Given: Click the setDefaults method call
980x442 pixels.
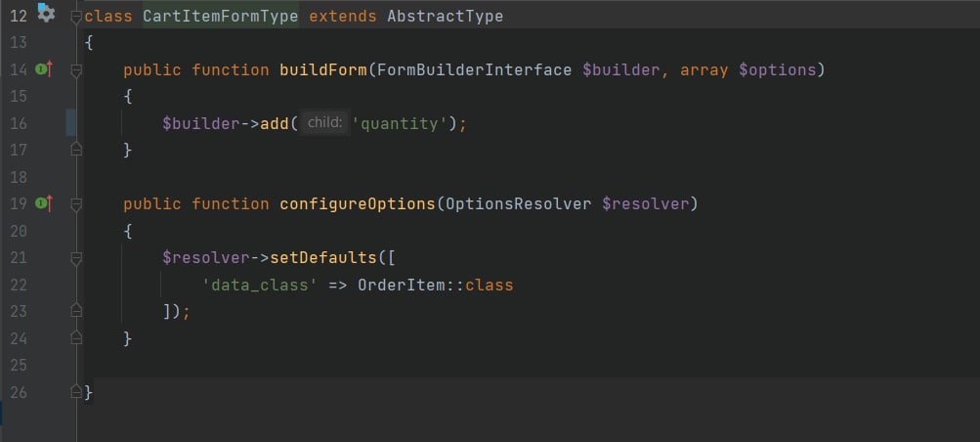Looking at the screenshot, I should (323, 257).
